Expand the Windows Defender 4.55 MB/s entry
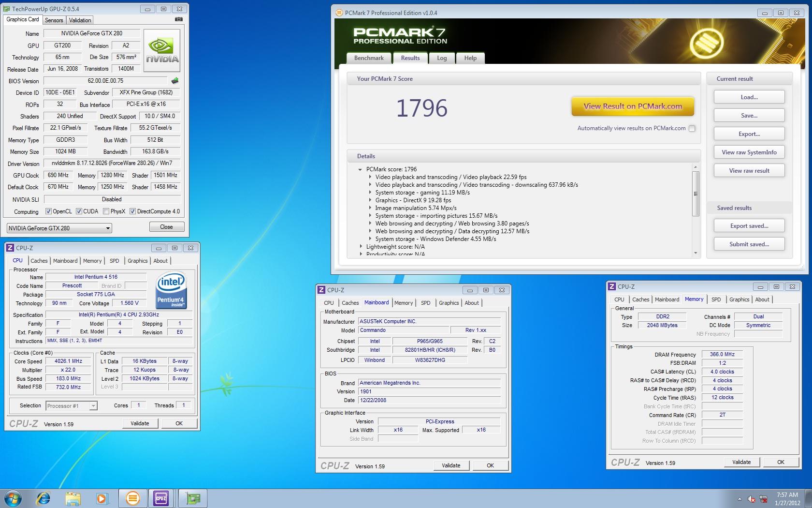This screenshot has height=508, width=812. (370, 239)
